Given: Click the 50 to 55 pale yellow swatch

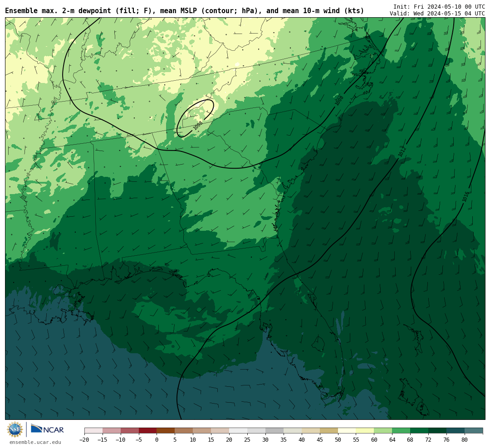Looking at the screenshot, I should [x=347, y=431].
